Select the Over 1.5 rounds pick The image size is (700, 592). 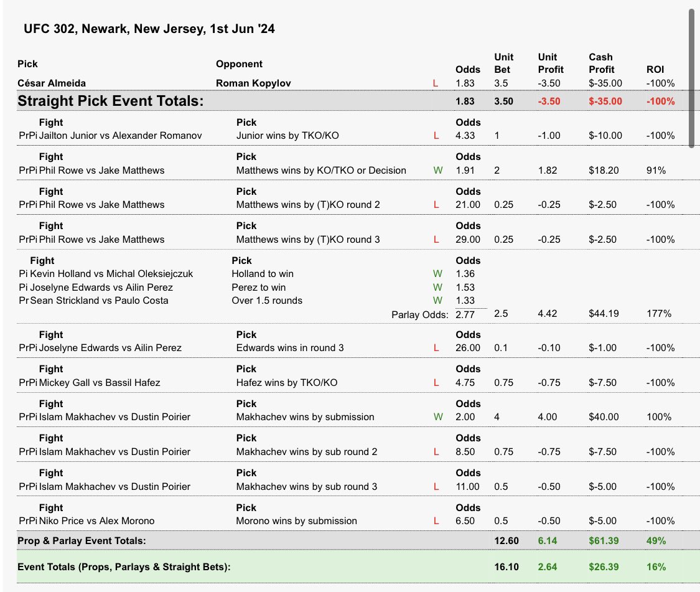[x=267, y=301]
